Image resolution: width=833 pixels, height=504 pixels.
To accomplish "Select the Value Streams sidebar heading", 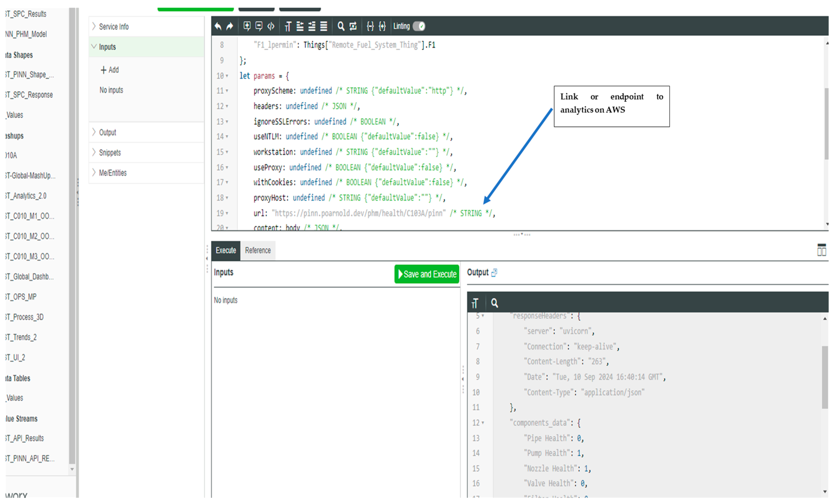I will [x=21, y=418].
